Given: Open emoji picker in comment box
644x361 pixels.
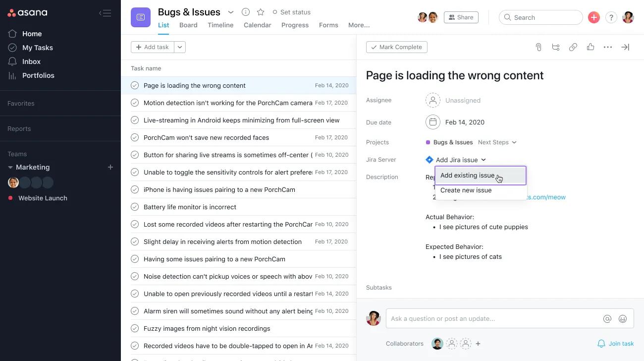Looking at the screenshot, I should (623, 319).
